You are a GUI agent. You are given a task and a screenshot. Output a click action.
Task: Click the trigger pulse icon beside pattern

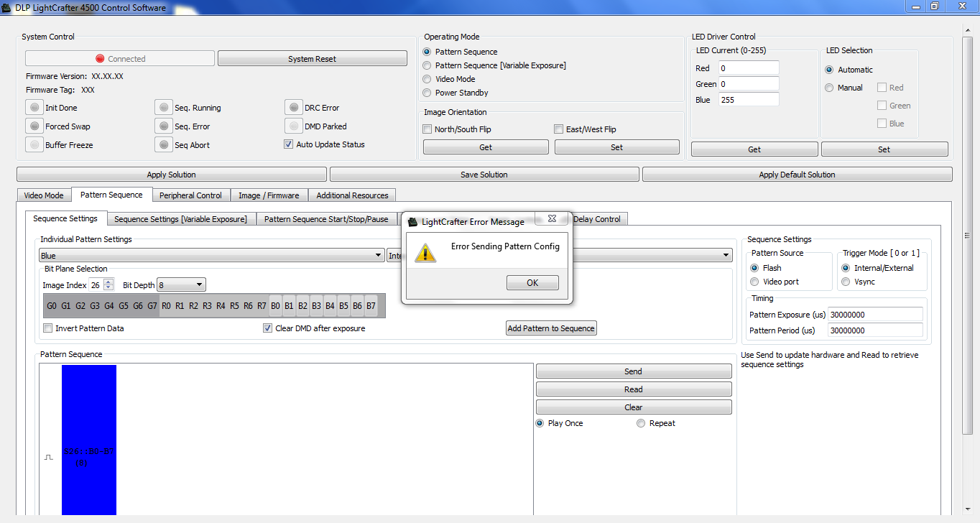click(49, 457)
